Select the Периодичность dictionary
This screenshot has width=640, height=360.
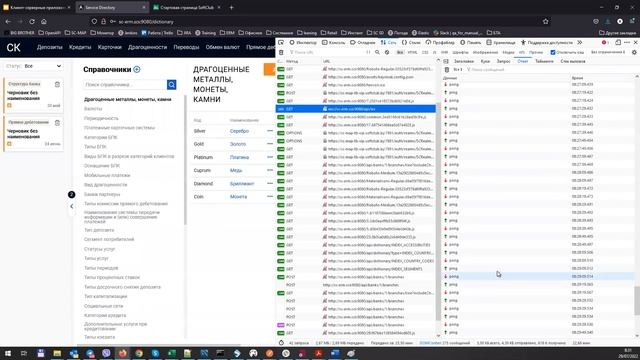pyautogui.click(x=101, y=118)
